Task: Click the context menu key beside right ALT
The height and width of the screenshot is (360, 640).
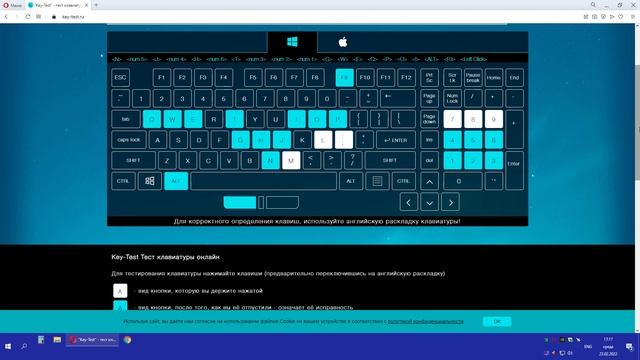Action: [377, 181]
